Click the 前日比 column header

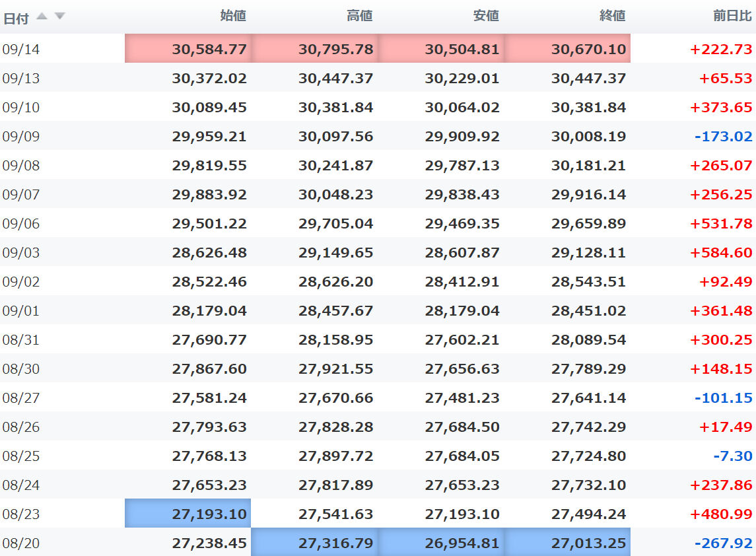tap(732, 16)
